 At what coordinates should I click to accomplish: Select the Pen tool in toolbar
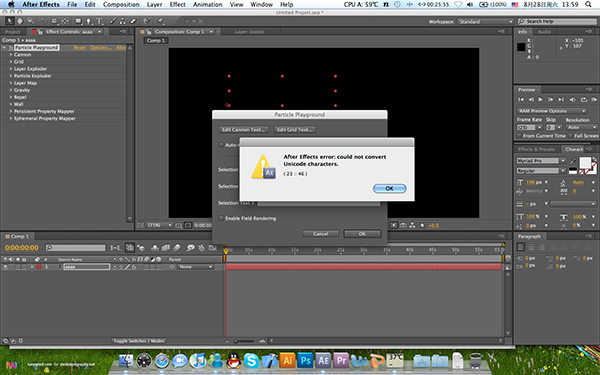(x=89, y=21)
